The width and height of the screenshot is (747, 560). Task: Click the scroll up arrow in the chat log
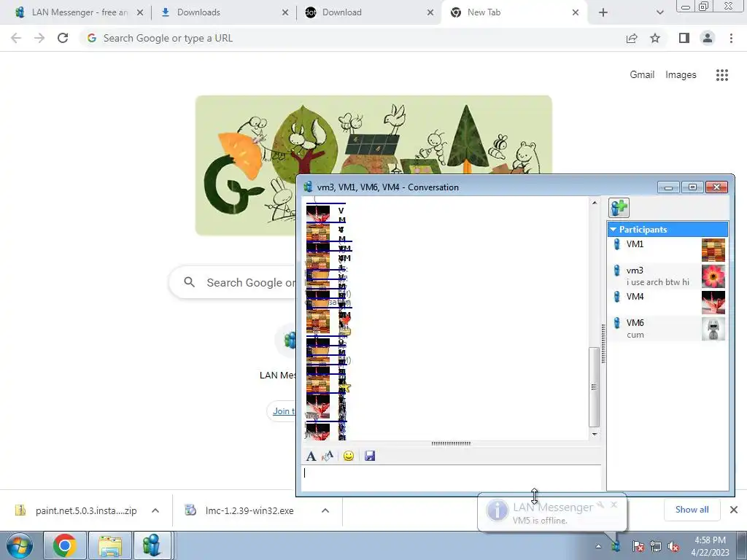[x=594, y=203]
